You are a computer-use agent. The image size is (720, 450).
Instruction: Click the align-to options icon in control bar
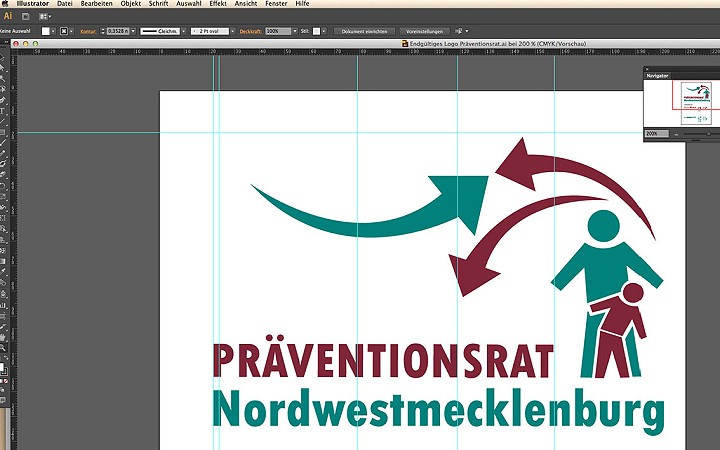(x=458, y=31)
